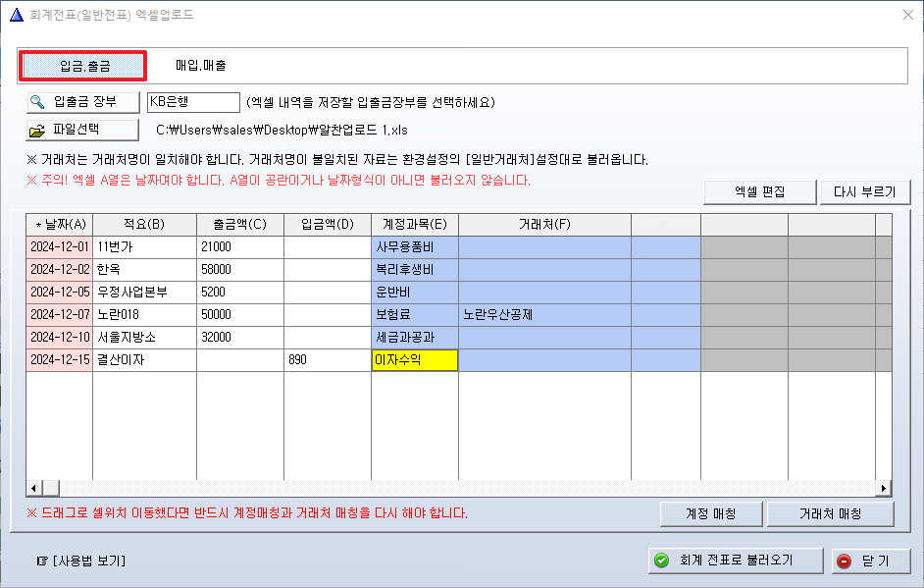Click the 890 deposit amount cell
Viewport: 924px width, 588px height.
click(327, 359)
